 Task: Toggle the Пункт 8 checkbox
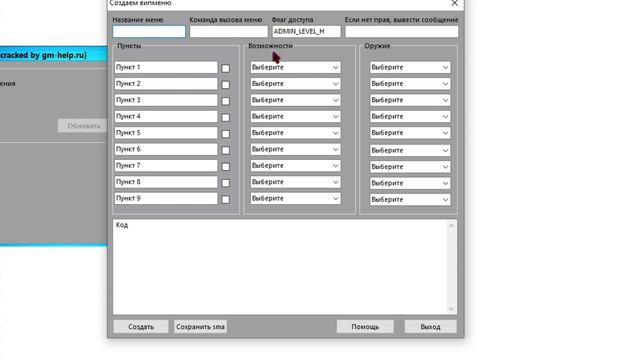[x=225, y=183]
